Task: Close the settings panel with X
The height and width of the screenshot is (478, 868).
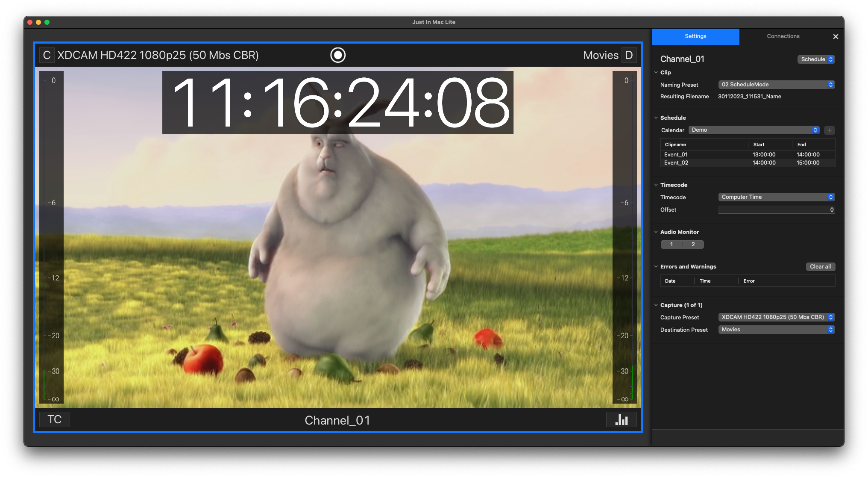Action: click(836, 36)
